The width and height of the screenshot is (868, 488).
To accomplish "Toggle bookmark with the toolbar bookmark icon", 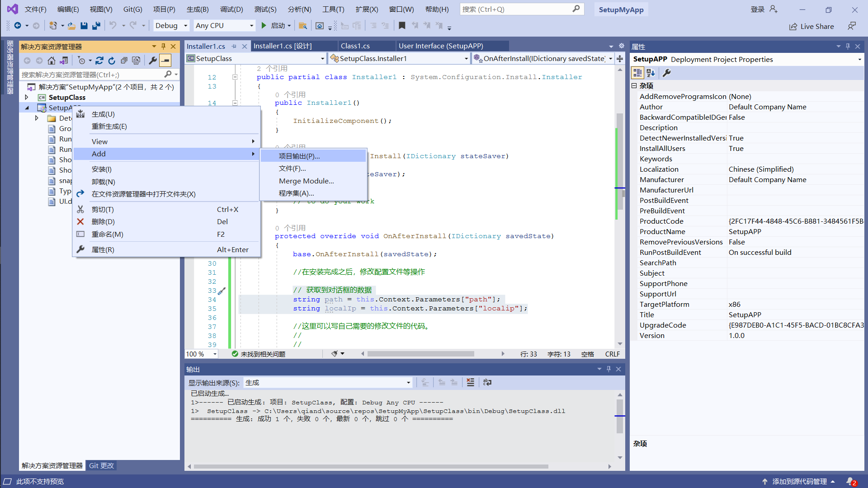I will [x=402, y=26].
